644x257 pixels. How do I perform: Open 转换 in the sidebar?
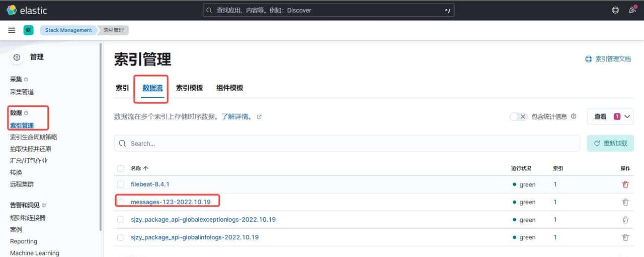coord(16,172)
